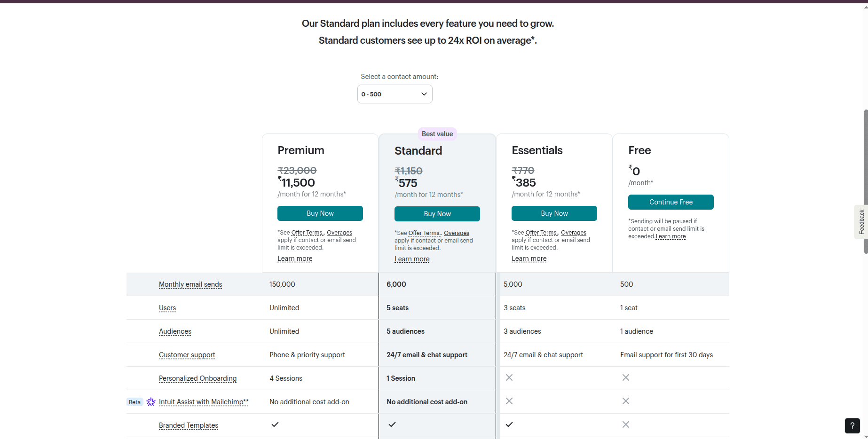Click the Users feature label
This screenshot has height=439, width=868.
pos(167,308)
